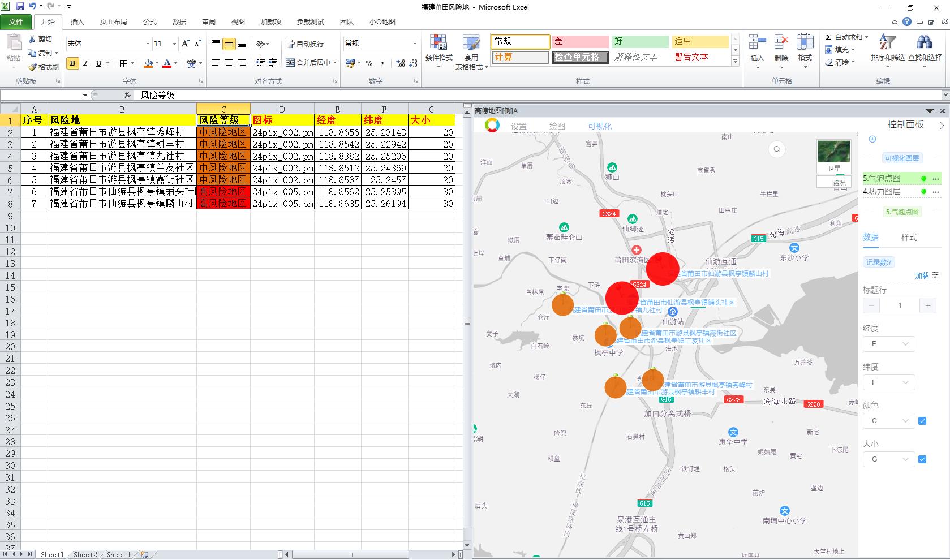This screenshot has width=950, height=560.
Task: Click the percent style button
Action: click(x=369, y=63)
